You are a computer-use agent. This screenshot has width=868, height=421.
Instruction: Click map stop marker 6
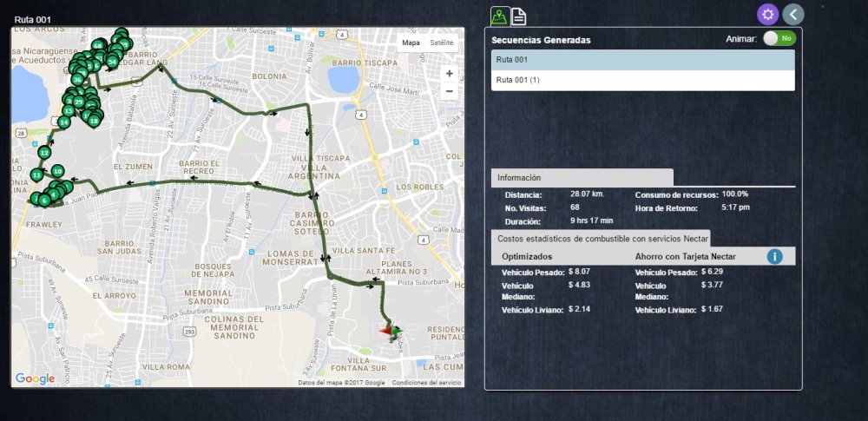[x=44, y=200]
